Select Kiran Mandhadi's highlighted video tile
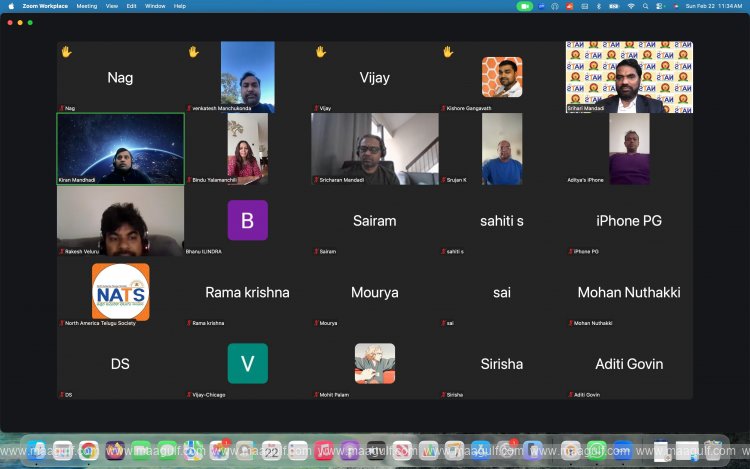The width and height of the screenshot is (750, 469). (120, 148)
